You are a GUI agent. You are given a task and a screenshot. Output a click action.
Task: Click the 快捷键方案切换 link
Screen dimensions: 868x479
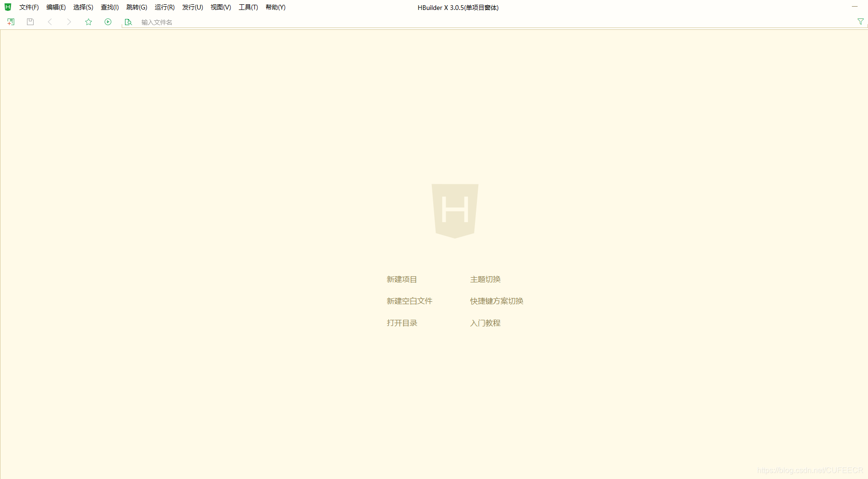497,301
